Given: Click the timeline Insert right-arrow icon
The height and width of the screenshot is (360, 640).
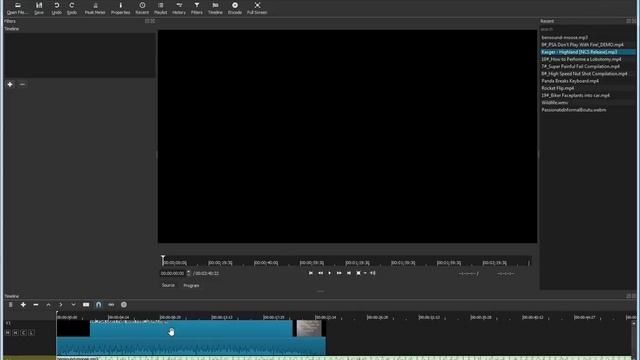Looking at the screenshot, I should [61, 304].
